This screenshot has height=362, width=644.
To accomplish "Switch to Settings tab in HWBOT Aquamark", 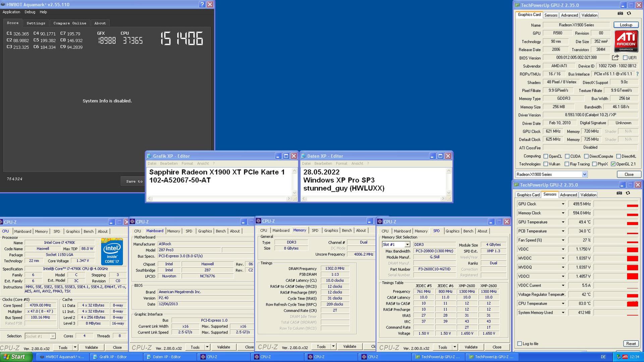I will coord(36,23).
